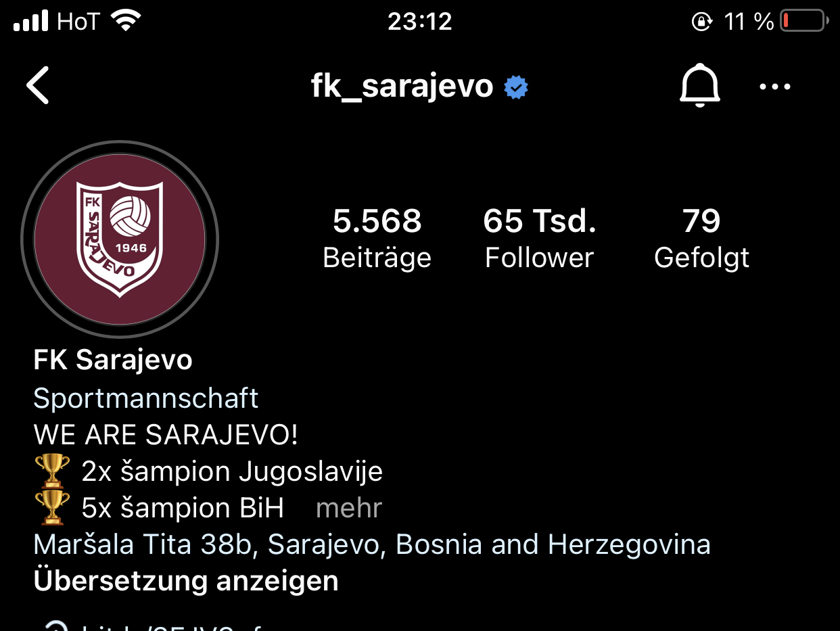Open the 65 Tsd. Follower list
Viewport: 840px width, 631px height.
point(539,239)
